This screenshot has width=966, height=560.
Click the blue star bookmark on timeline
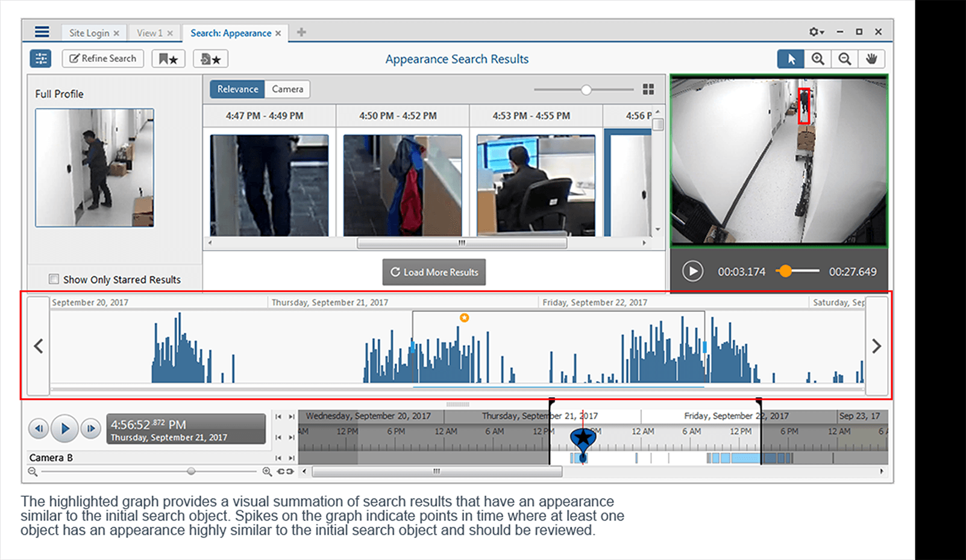pos(583,438)
